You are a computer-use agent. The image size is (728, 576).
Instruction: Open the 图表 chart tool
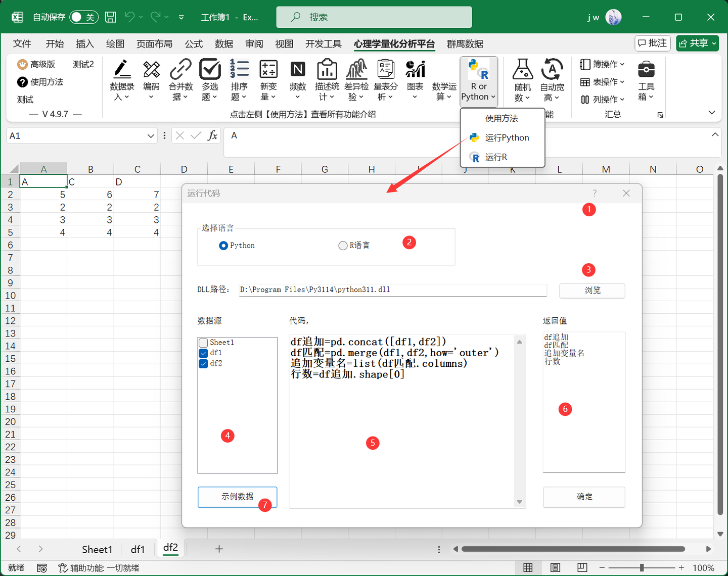coord(415,81)
